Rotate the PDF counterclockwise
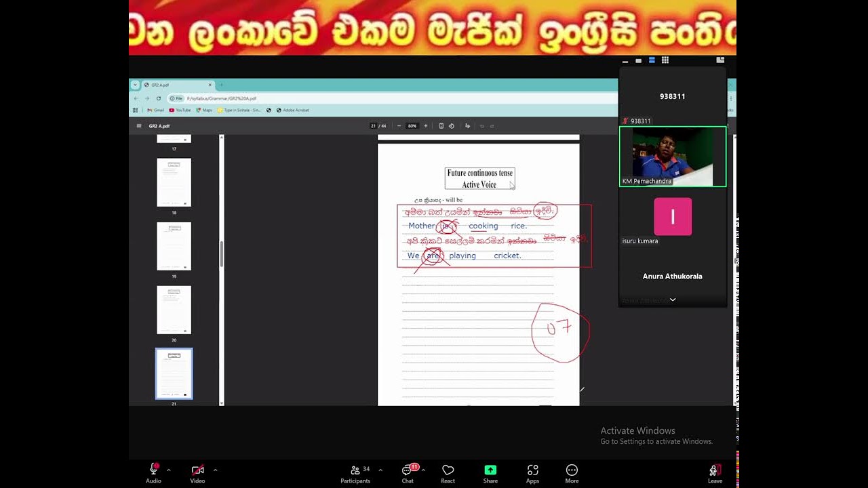This screenshot has height=488, width=868. click(452, 126)
